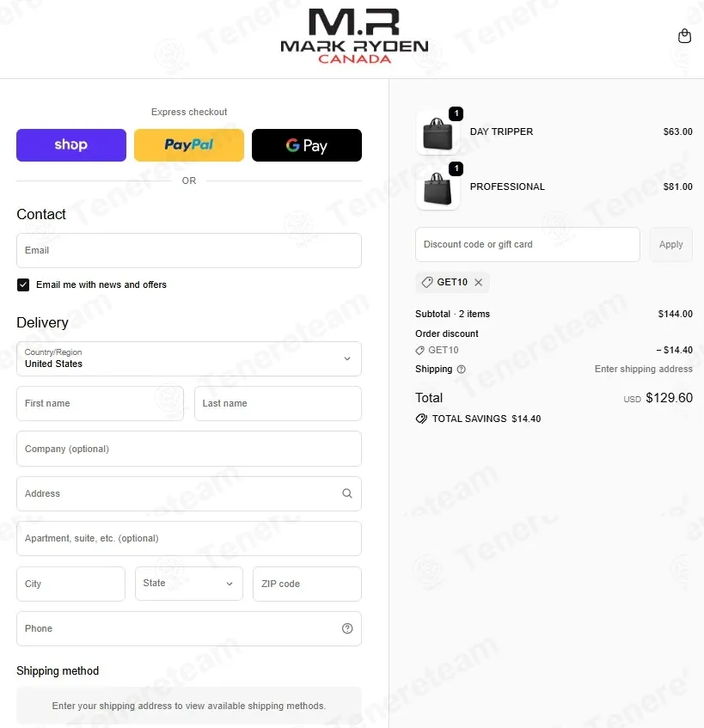
Task: Click the Express checkout heading
Action: coord(189,112)
